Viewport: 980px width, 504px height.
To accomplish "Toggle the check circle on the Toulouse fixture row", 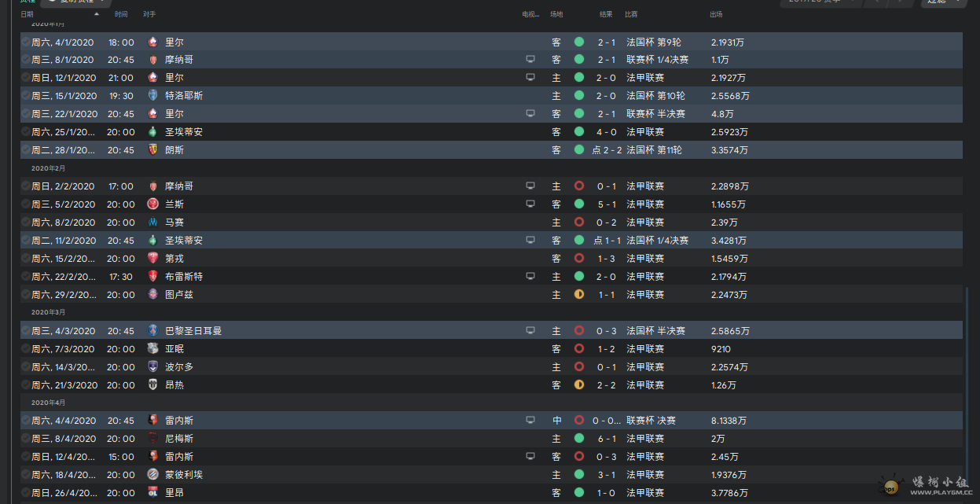I will pos(25,295).
